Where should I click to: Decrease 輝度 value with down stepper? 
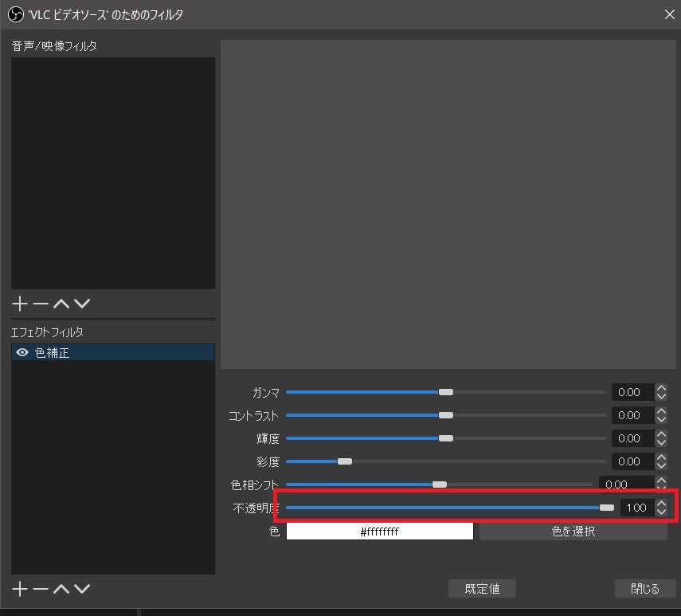[x=661, y=442]
